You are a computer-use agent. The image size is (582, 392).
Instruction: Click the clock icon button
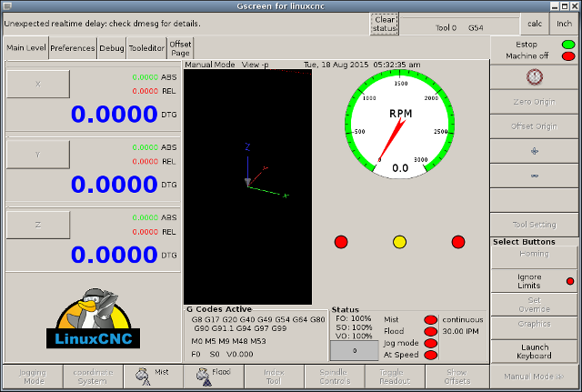535,76
